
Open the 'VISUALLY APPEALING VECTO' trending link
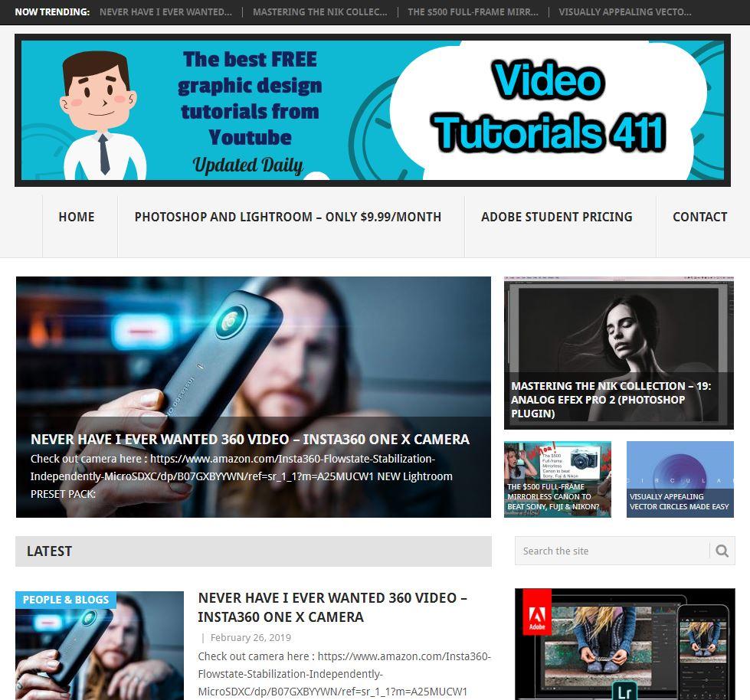[625, 11]
